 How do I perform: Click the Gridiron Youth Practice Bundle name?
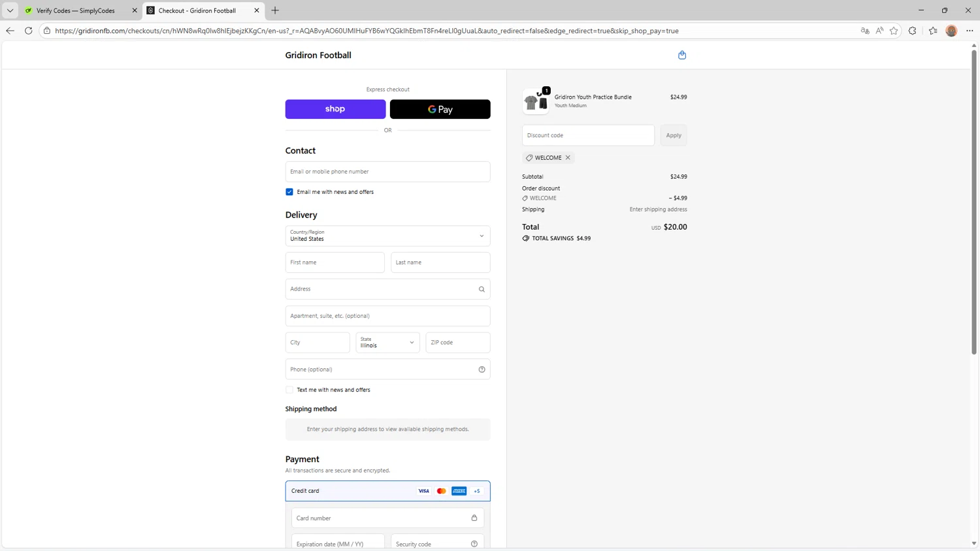593,97
